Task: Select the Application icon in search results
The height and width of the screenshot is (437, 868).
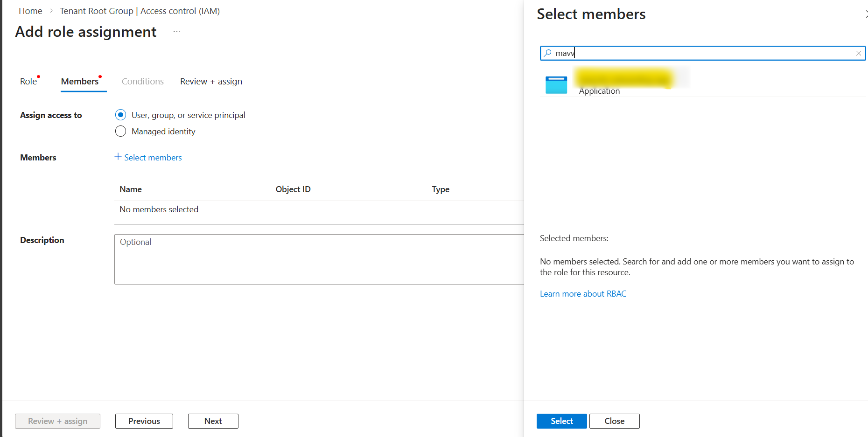Action: (556, 85)
